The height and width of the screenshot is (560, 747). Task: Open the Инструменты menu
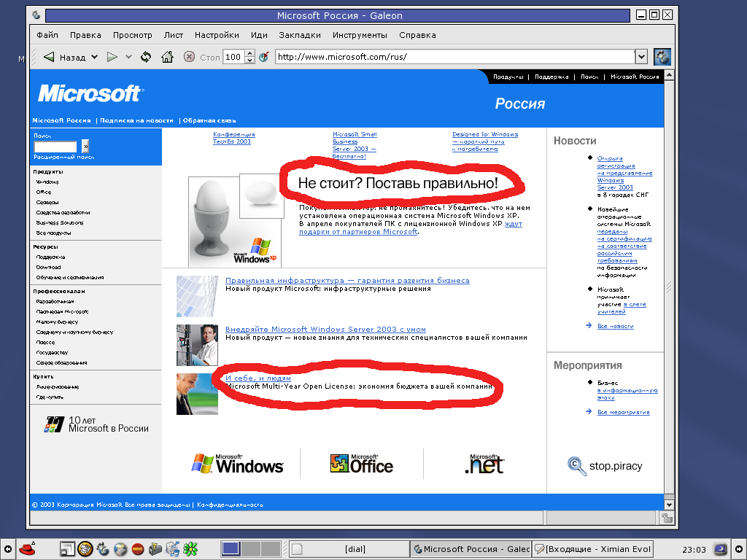[x=360, y=35]
